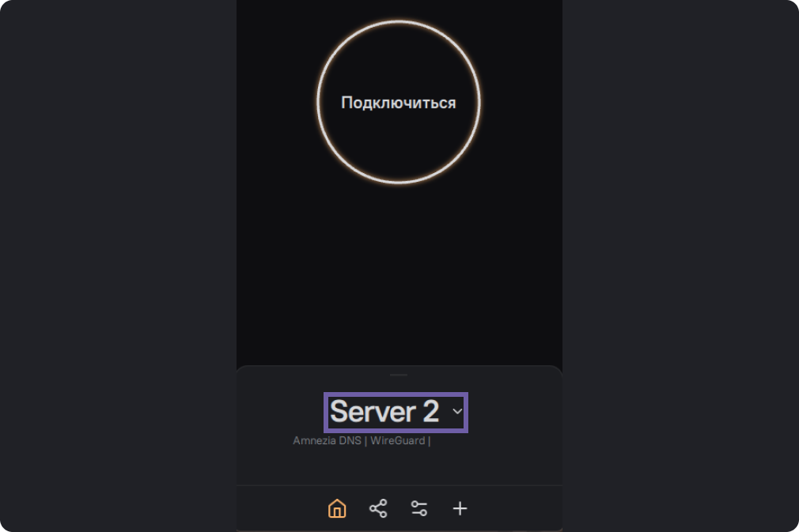799x532 pixels.
Task: Click the Server 2 name heading
Action: tap(384, 412)
